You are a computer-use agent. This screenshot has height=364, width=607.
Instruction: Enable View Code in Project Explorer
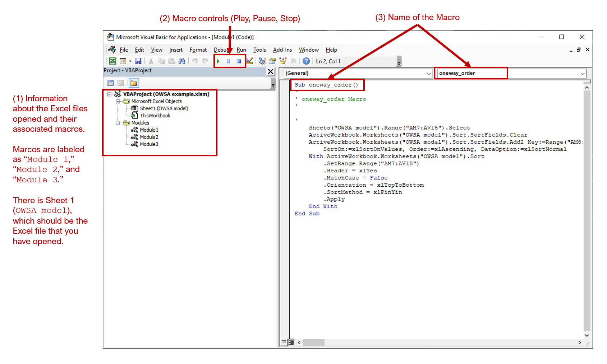pos(110,83)
